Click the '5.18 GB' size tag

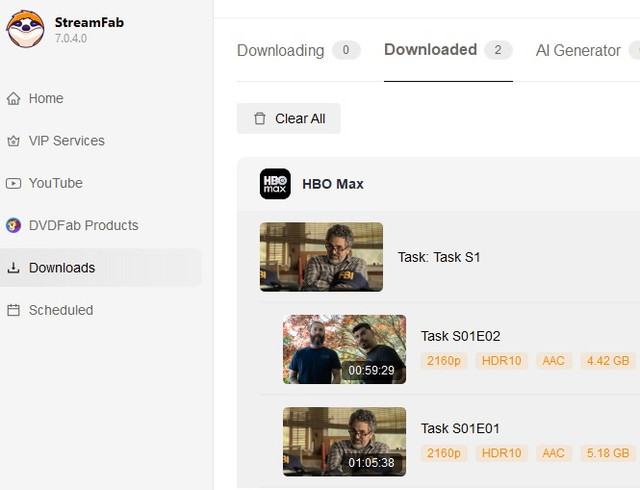tap(608, 453)
